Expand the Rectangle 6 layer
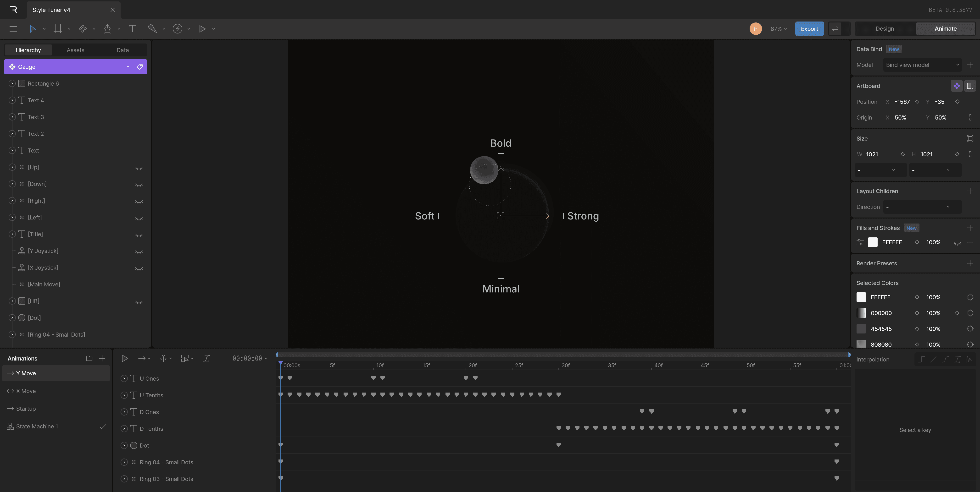Image resolution: width=980 pixels, height=492 pixels. point(12,84)
